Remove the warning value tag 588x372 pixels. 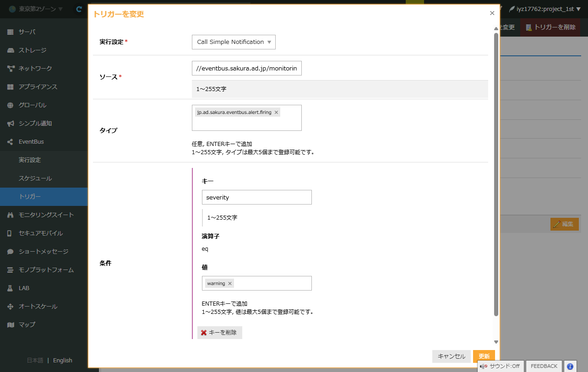pyautogui.click(x=230, y=284)
